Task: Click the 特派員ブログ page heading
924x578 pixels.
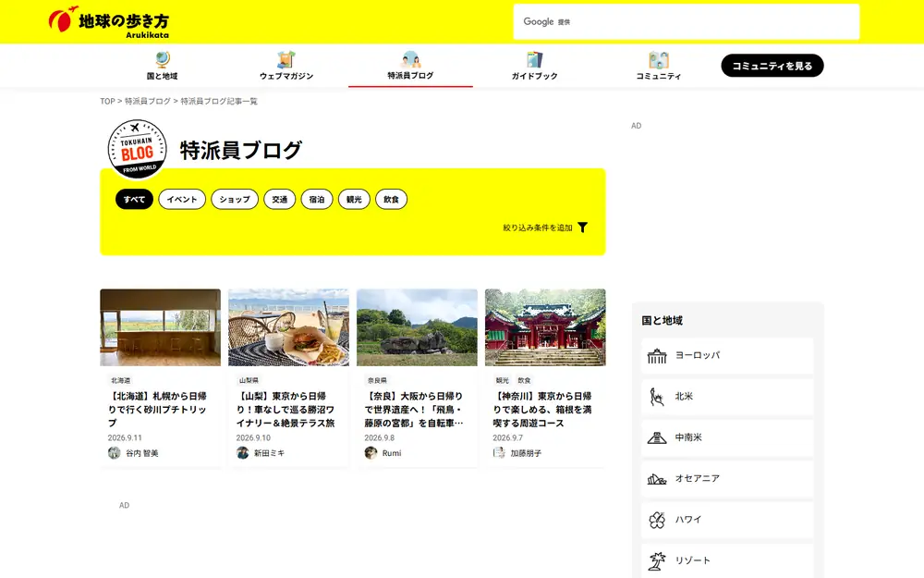Action: click(241, 151)
